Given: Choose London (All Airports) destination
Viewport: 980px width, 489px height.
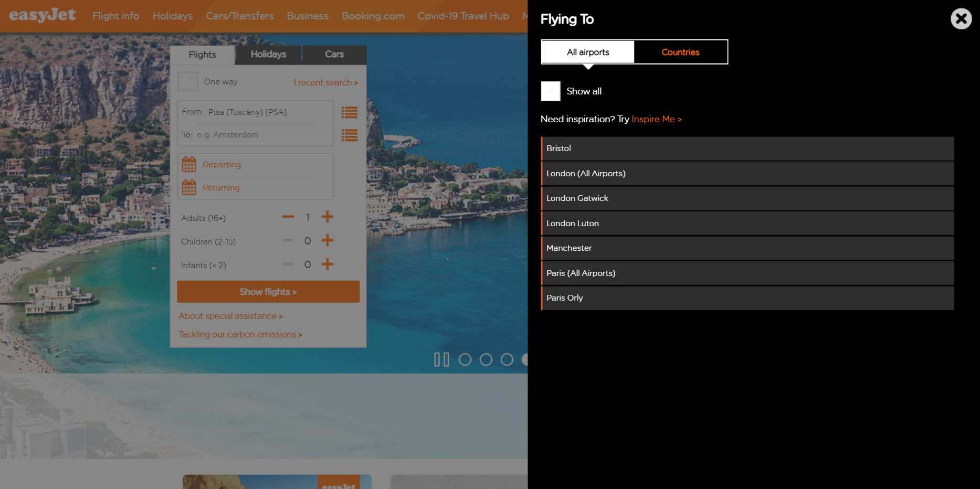Looking at the screenshot, I should [x=747, y=174].
